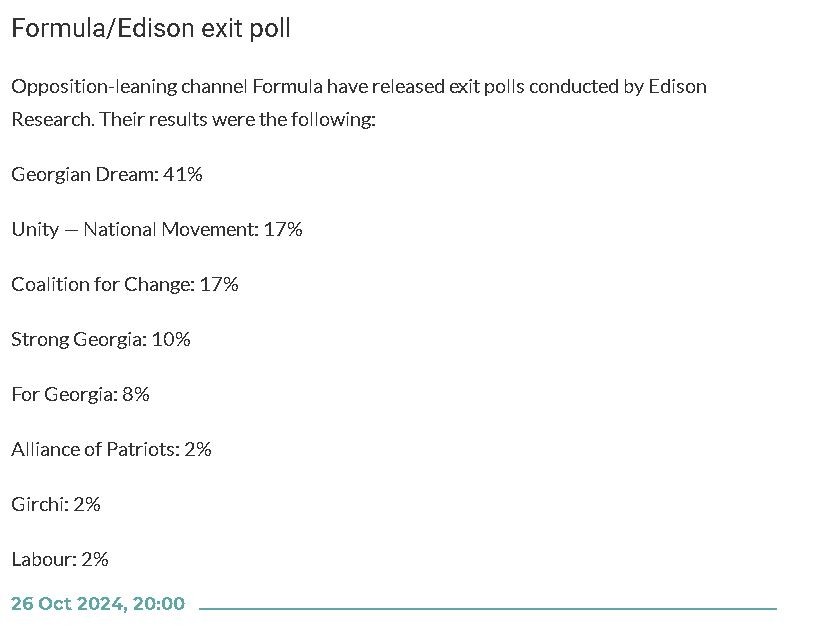
Task: Select the Coalition for Change: 17% line
Action: pos(125,284)
